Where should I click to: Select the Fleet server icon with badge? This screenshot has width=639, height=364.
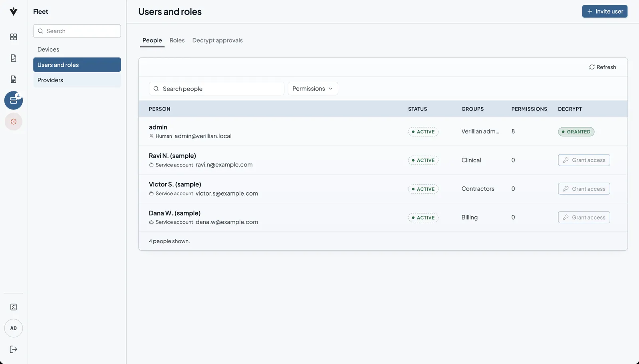coord(14,100)
